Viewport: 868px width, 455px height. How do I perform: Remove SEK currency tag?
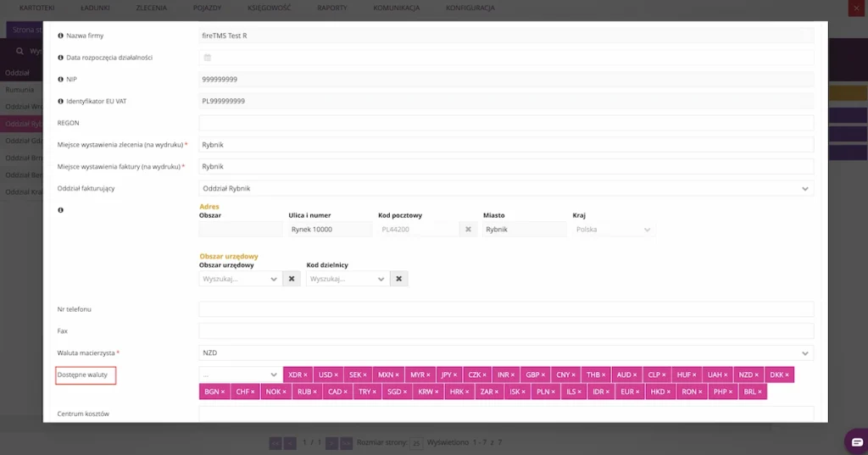click(366, 375)
